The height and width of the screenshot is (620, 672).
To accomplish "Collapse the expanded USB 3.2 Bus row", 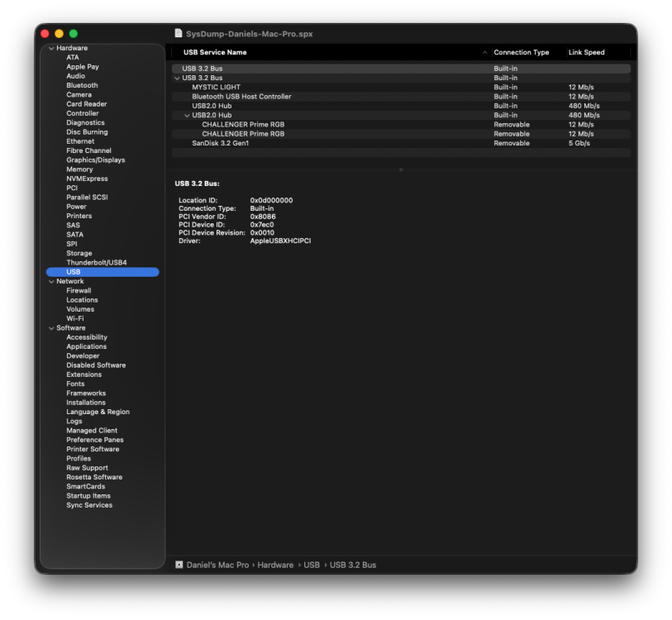I will tap(177, 78).
